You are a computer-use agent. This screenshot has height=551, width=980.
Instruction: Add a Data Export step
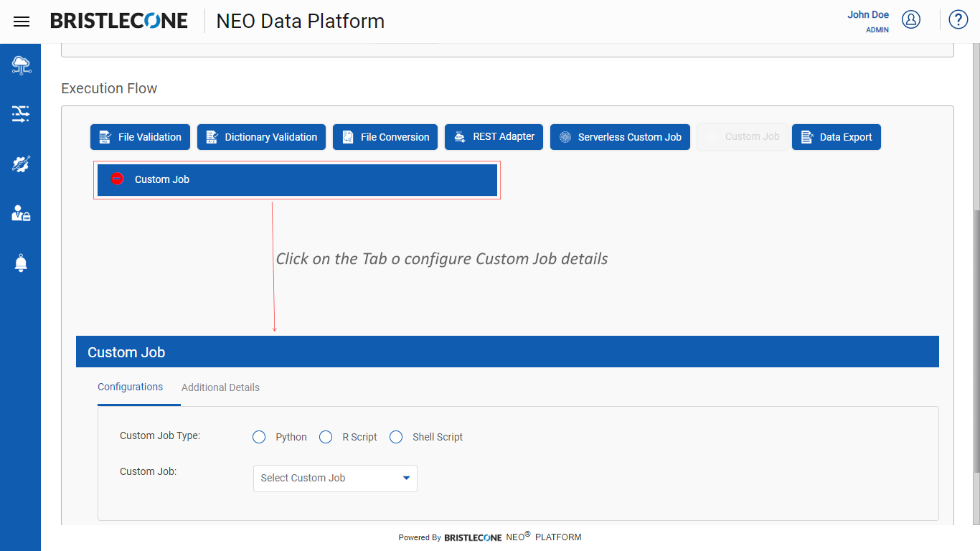837,137
